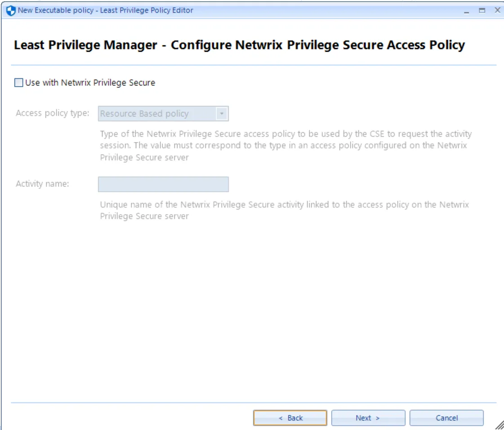Click the Back button outlined in orange
The height and width of the screenshot is (430, 504).
tap(291, 417)
